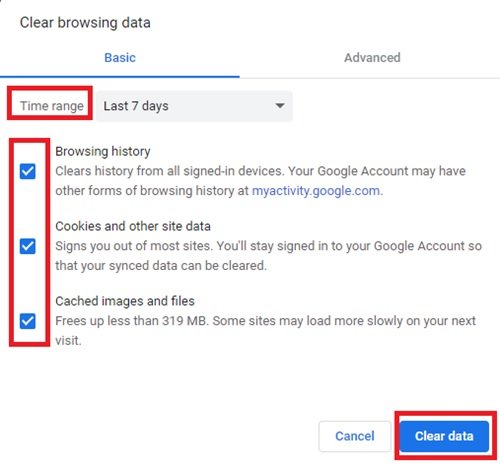Viewport: 500px width, 468px height.
Task: Open the Last 7 days time range dropdown
Action: click(194, 106)
